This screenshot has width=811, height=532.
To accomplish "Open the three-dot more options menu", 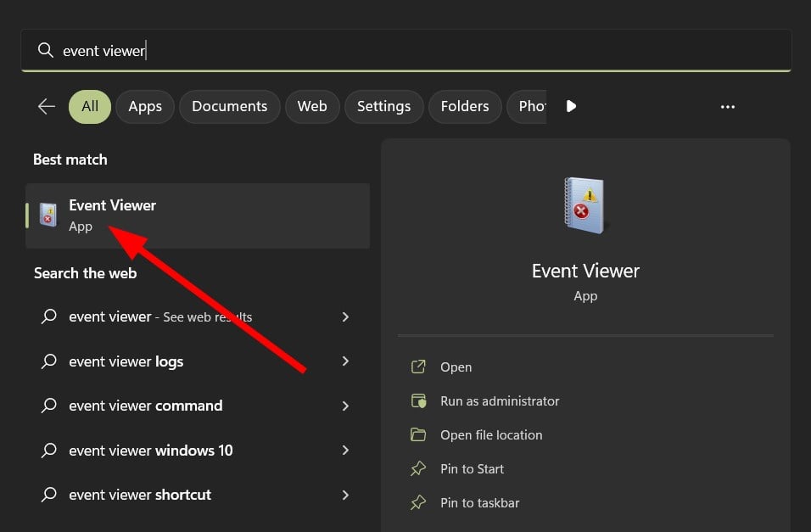I will click(728, 107).
